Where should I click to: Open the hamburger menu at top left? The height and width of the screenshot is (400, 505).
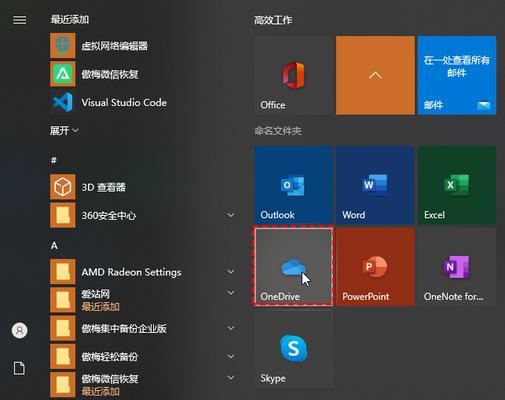coord(19,20)
